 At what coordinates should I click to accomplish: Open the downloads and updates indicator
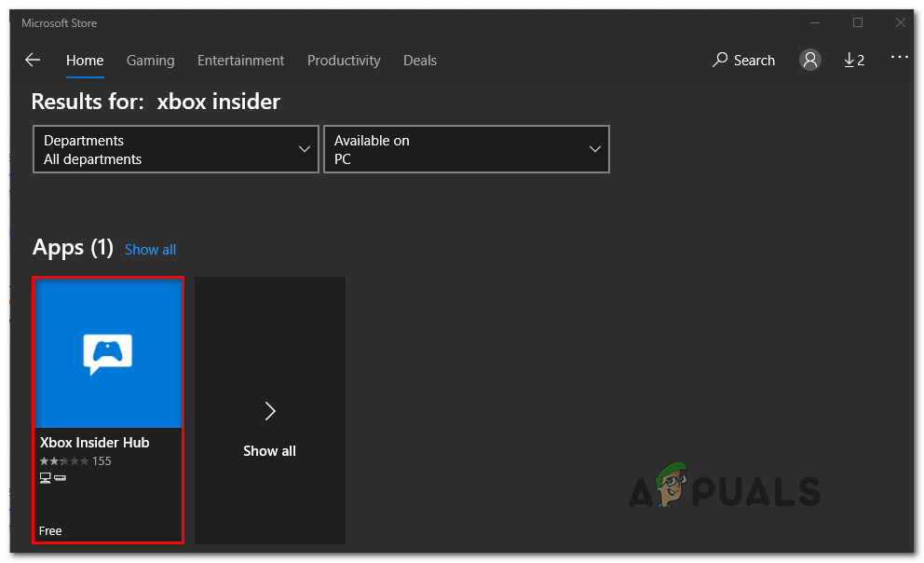[x=854, y=61]
